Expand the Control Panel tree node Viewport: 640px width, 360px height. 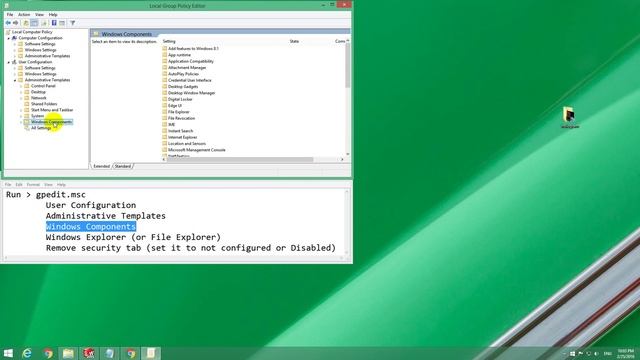pos(21,86)
